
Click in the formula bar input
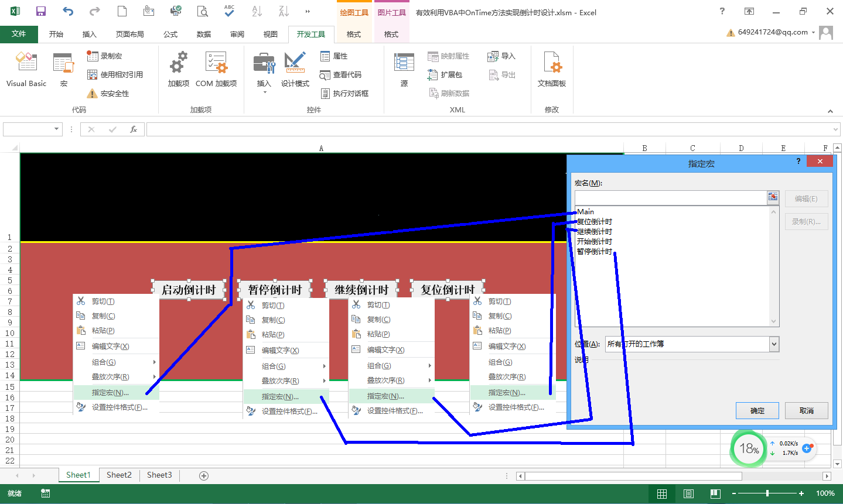489,129
